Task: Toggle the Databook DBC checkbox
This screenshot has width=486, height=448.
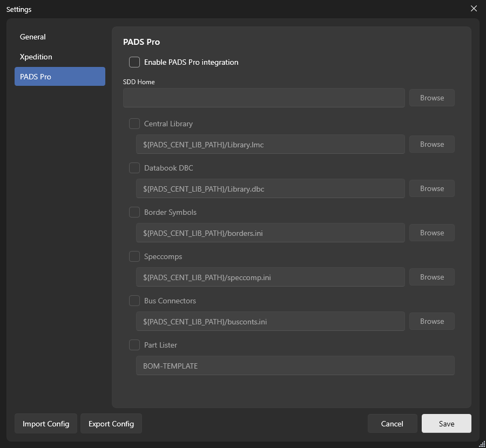Action: (x=134, y=168)
